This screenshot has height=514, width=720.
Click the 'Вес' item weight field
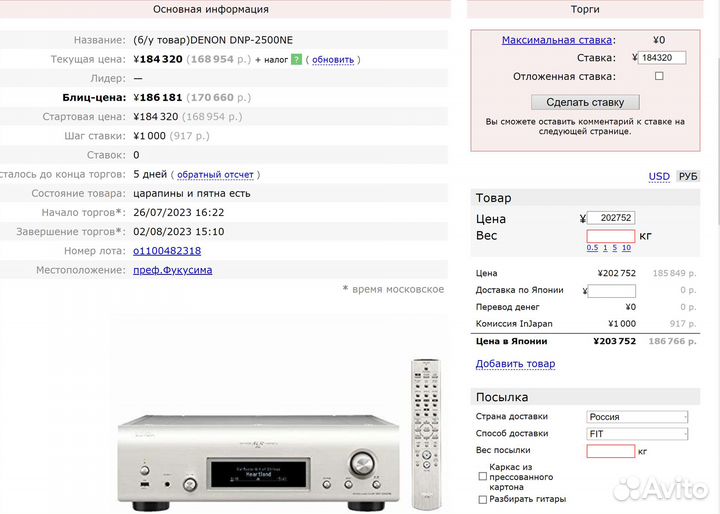pyautogui.click(x=611, y=236)
